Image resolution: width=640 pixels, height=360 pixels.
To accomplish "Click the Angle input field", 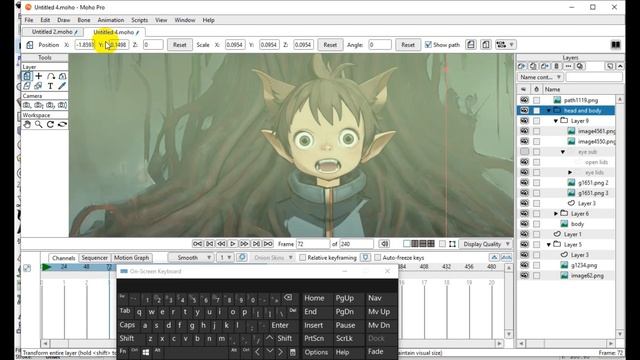I will (x=380, y=44).
